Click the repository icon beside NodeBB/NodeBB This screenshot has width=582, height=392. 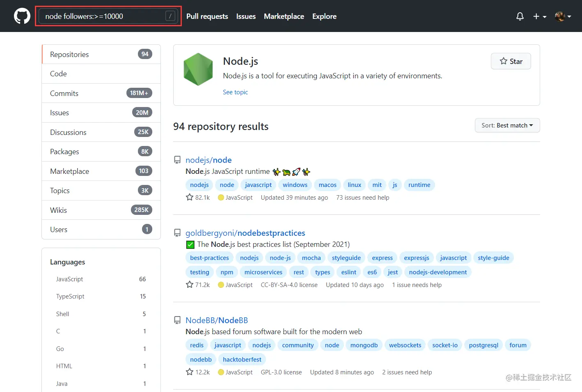tap(177, 320)
